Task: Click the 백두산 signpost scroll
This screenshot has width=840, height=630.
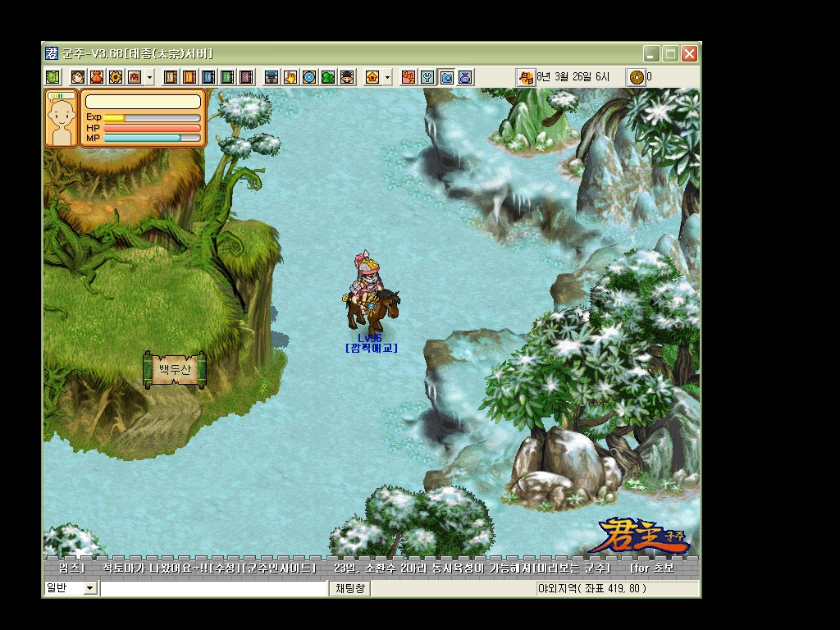Action: tap(174, 370)
